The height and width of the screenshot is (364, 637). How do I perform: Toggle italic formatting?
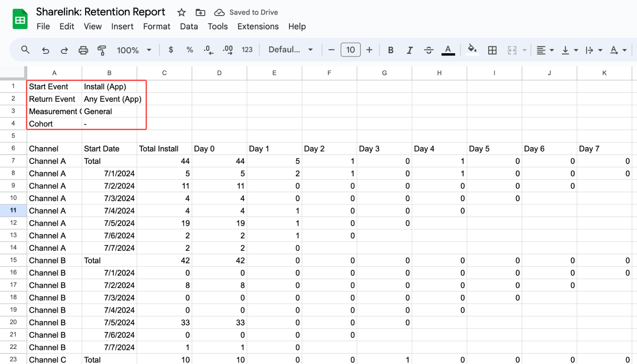click(x=409, y=50)
